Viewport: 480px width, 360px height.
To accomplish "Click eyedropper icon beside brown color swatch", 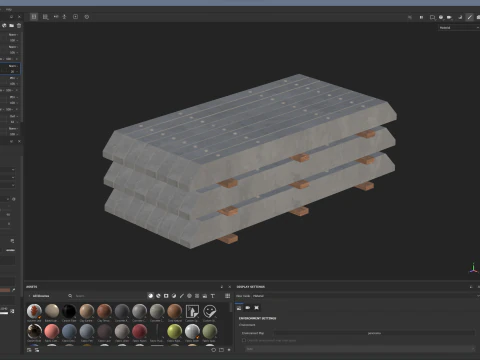I will 13,290.
